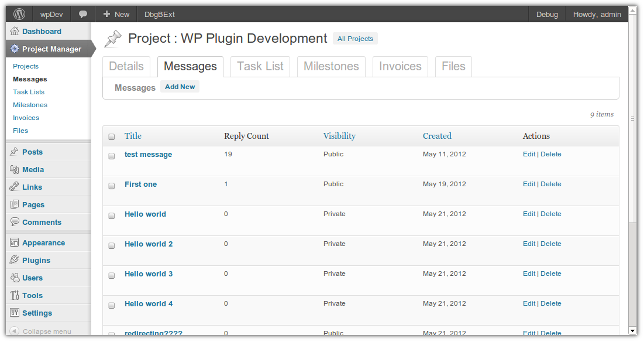This screenshot has width=644, height=342.
Task: Switch to the Milestones tab
Action: click(x=331, y=67)
